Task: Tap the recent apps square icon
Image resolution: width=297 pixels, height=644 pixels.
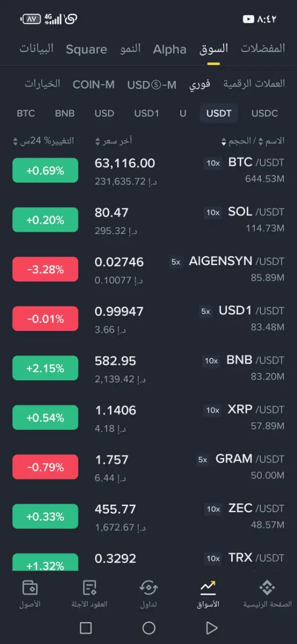Action: [86, 627]
